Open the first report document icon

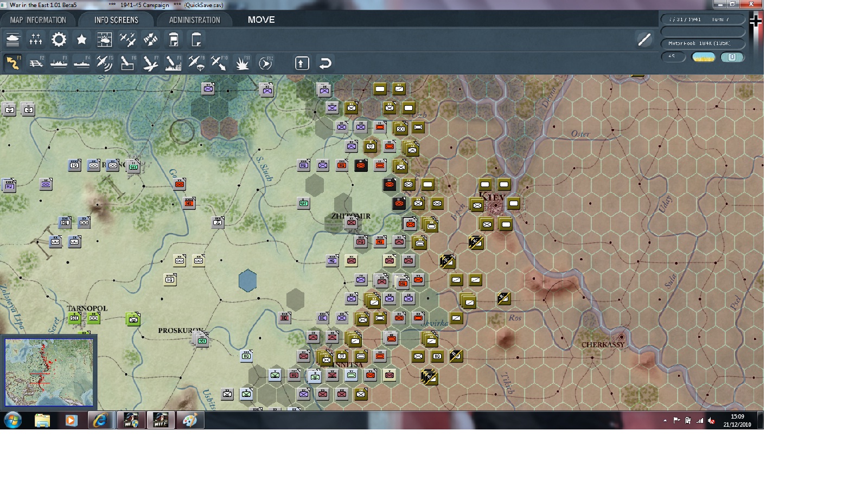tap(174, 40)
